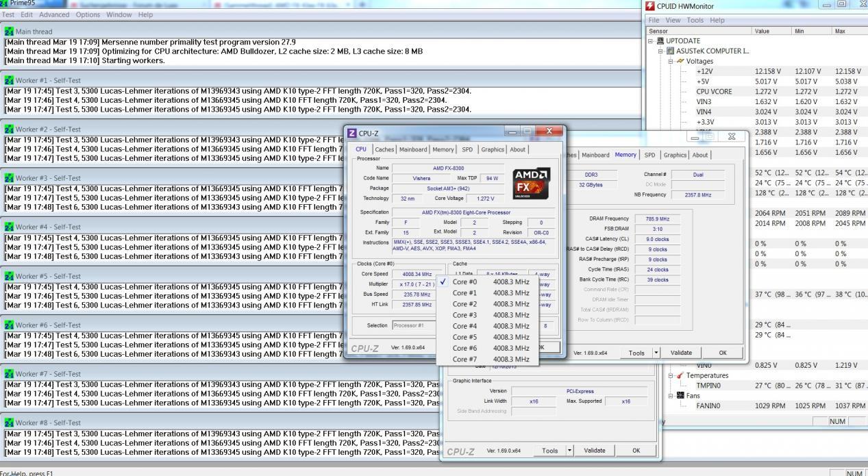Click the CPUID HWMonitor title bar icon
Viewport: 868px width, 476px height.
(650, 6)
